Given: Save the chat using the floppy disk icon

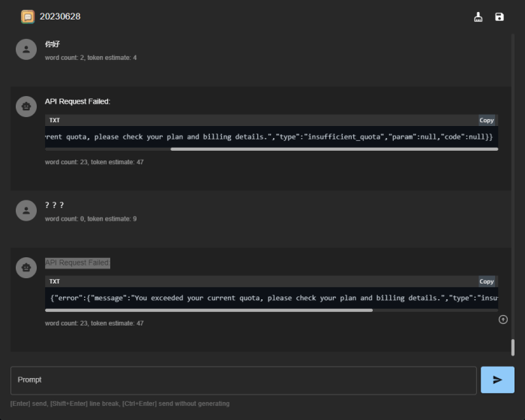Looking at the screenshot, I should [x=499, y=16].
